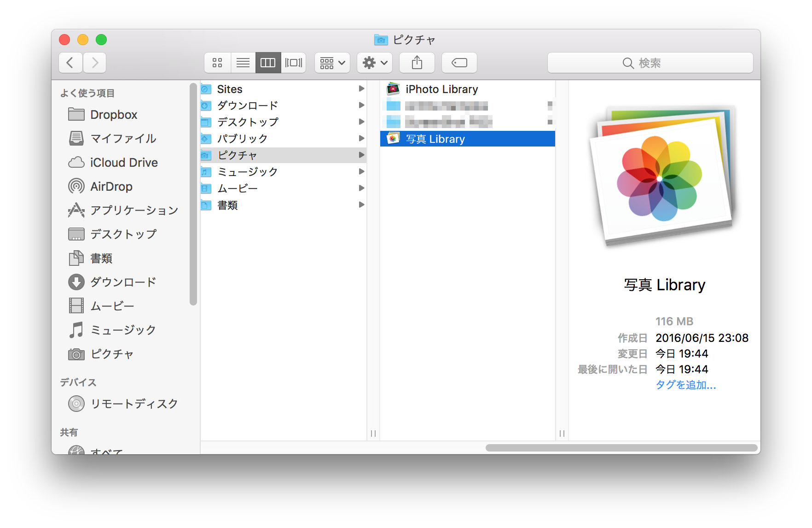The image size is (812, 528).
Task: Click the 今日 19:44 value beside 最後に開いた日
Action: tap(682, 369)
